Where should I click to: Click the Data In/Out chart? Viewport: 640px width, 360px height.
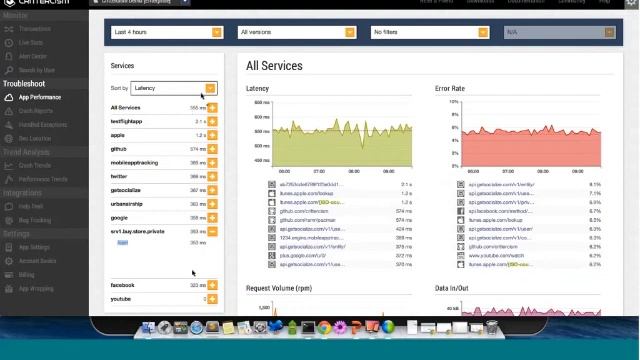tap(531, 309)
